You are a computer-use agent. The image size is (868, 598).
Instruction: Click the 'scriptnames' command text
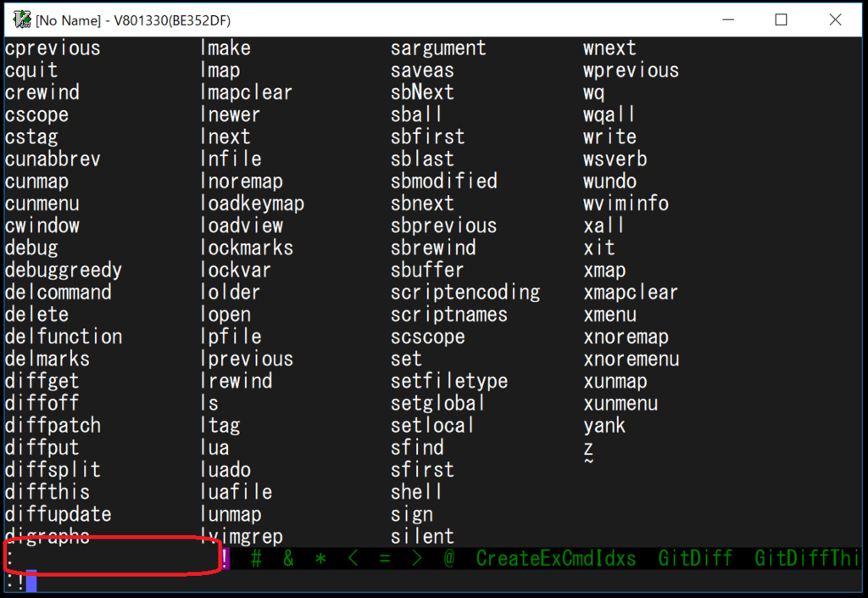coord(449,314)
